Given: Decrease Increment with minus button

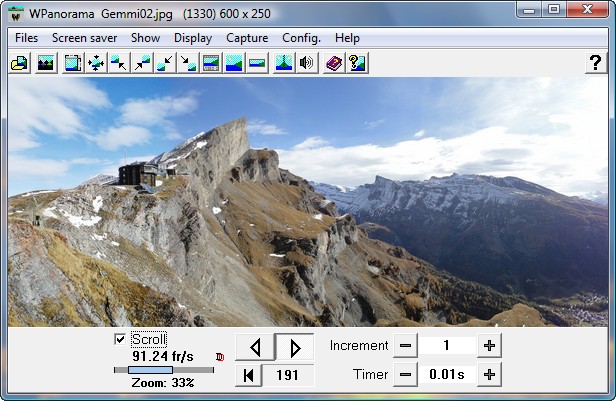Looking at the screenshot, I should click(x=405, y=346).
